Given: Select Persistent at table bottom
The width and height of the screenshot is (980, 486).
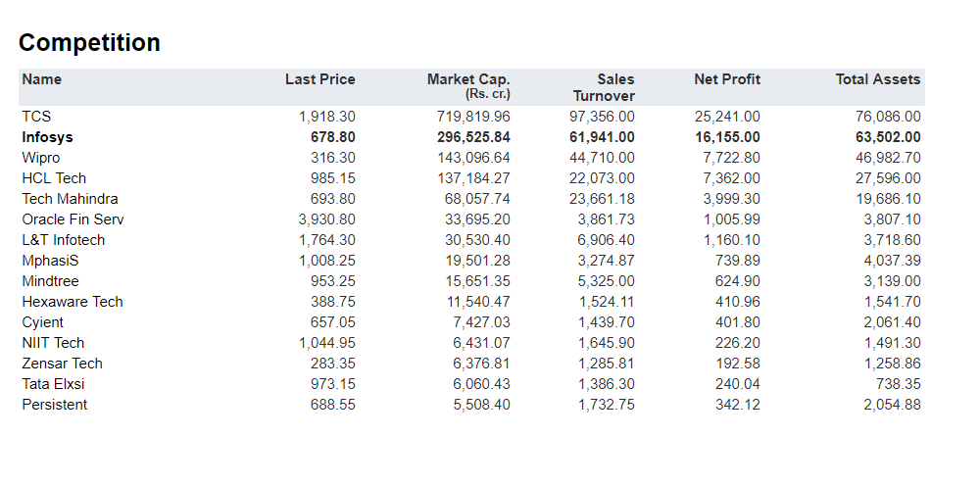Looking at the screenshot, I should pyautogui.click(x=54, y=405).
